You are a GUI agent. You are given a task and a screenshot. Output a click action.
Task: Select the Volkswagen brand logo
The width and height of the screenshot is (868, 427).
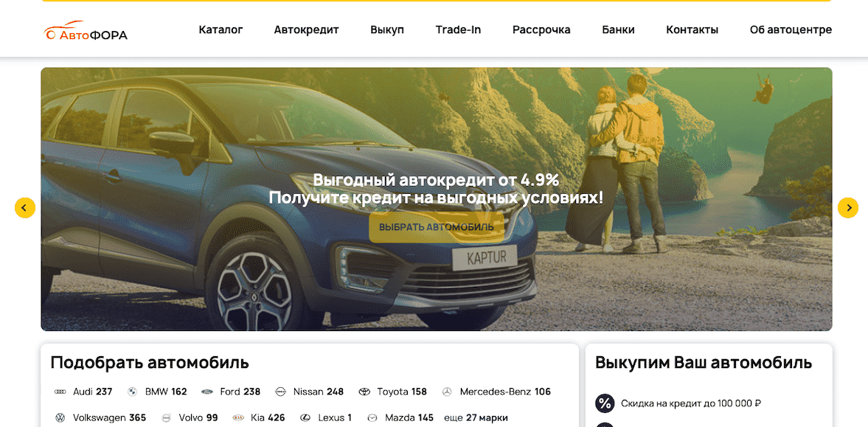(x=60, y=417)
